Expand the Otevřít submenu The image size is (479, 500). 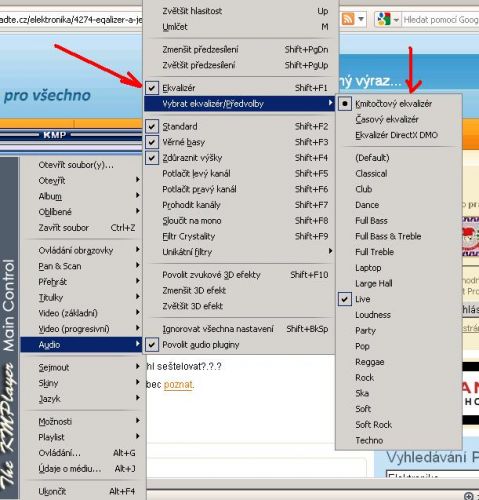point(81,181)
